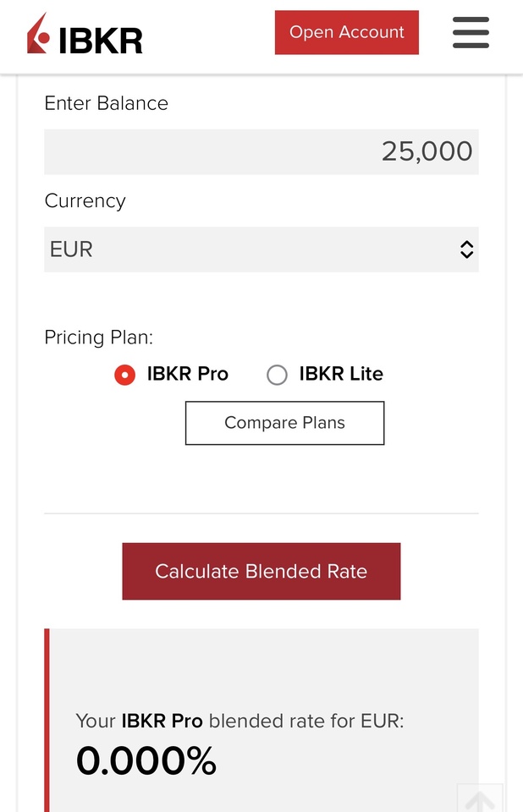The height and width of the screenshot is (812, 523).
Task: Click the IBKR wordmark text in the header
Action: [x=101, y=40]
